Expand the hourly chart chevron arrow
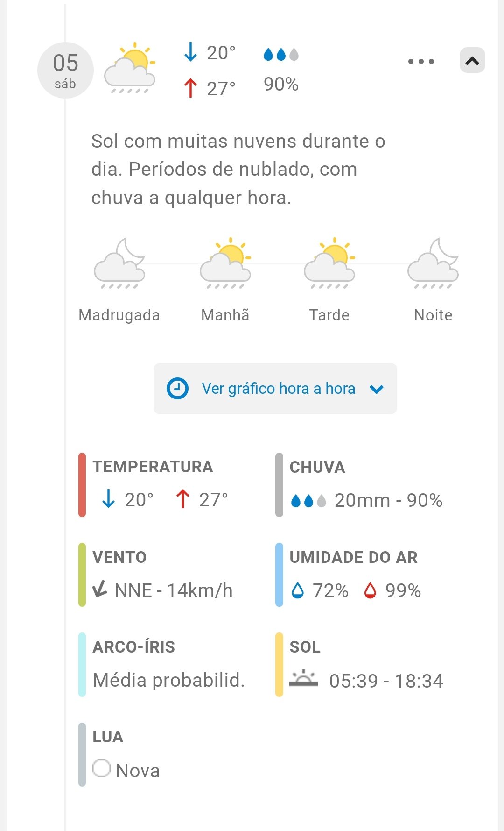 [x=377, y=389]
